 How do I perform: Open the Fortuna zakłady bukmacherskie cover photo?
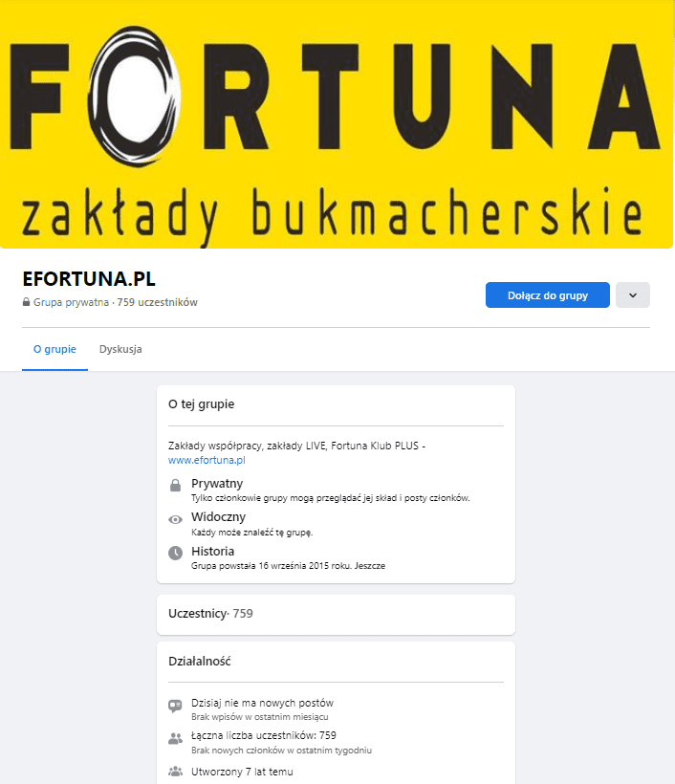[x=337, y=124]
